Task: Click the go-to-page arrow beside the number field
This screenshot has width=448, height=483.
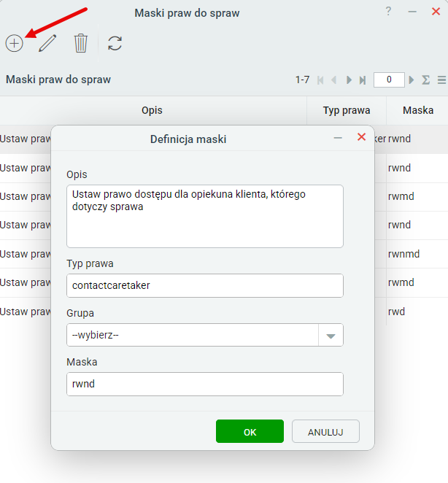Action: (x=412, y=80)
